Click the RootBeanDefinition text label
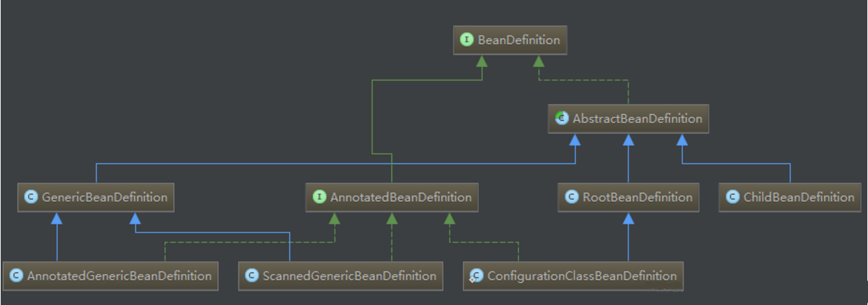This screenshot has height=305, width=868. (638, 197)
